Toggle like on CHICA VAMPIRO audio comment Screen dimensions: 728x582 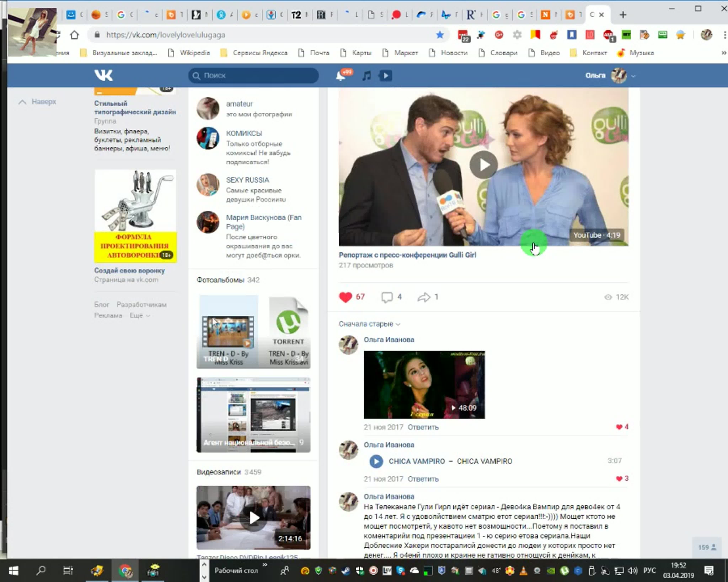(619, 478)
